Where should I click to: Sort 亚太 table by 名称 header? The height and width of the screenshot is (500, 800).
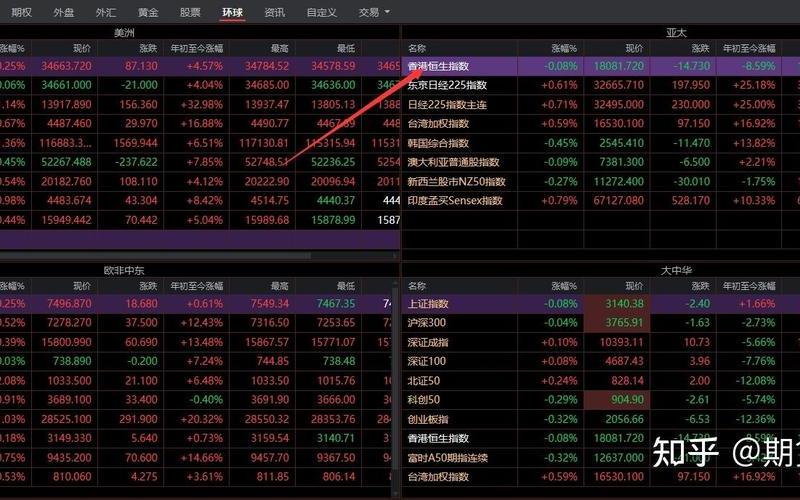coord(417,48)
